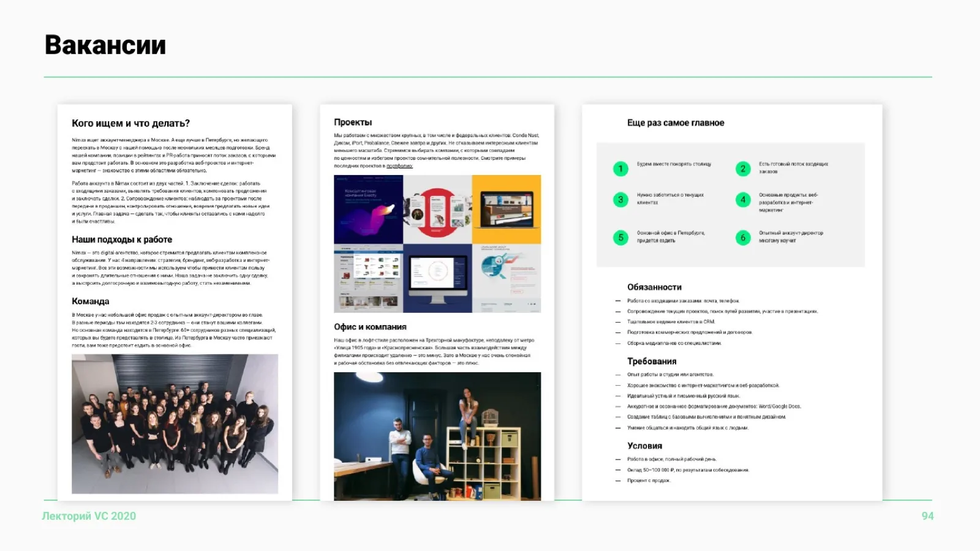The height and width of the screenshot is (551, 980).
Task: Click the slide number 94
Action: (927, 516)
